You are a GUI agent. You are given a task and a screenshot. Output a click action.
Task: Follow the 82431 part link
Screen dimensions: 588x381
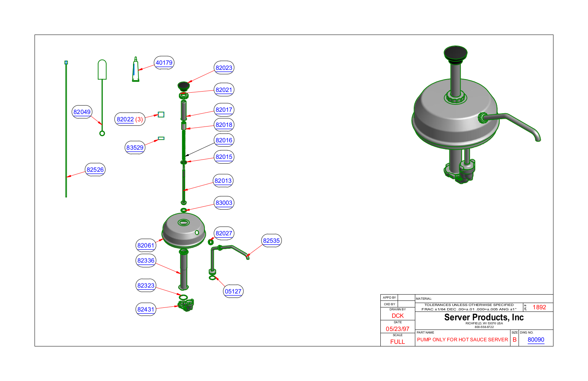tap(146, 309)
